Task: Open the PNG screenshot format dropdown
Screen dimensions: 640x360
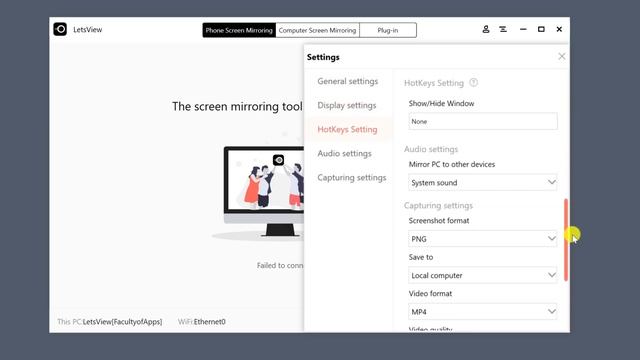Action: point(483,239)
